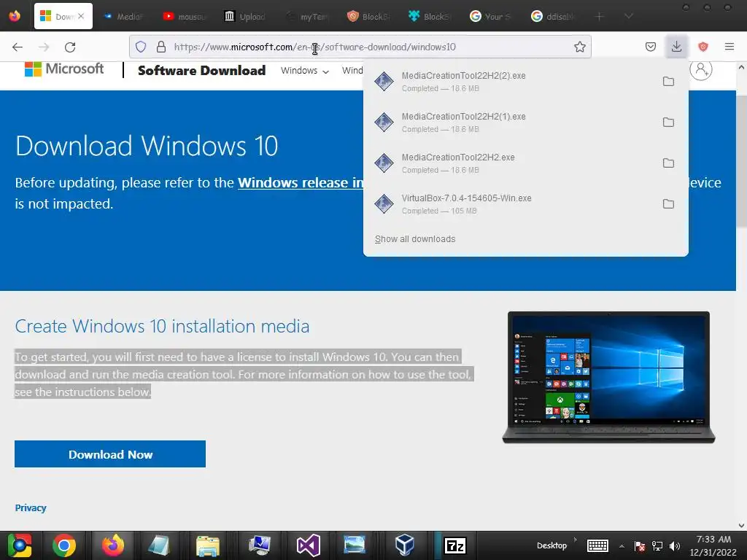
Task: Show MediaCreationTool22H2(2).exe in folder
Action: pyautogui.click(x=668, y=82)
